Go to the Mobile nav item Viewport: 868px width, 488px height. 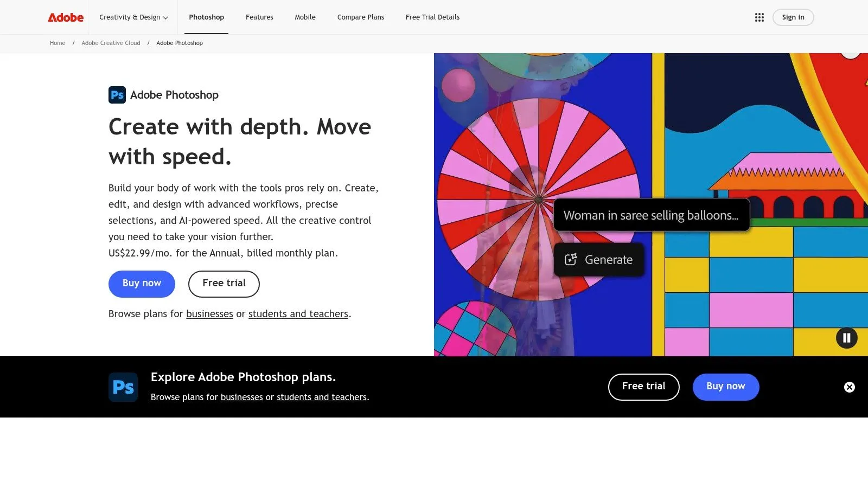tap(305, 17)
